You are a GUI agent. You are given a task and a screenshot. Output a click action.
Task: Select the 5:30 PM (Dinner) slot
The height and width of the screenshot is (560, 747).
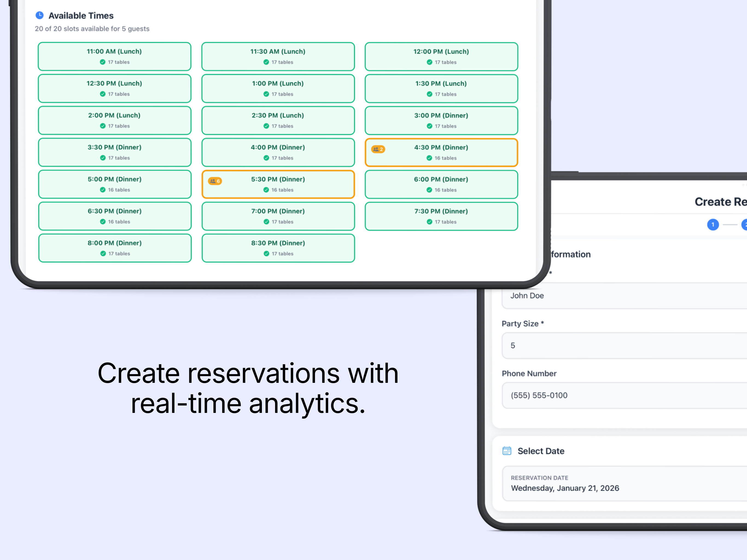pyautogui.click(x=278, y=184)
